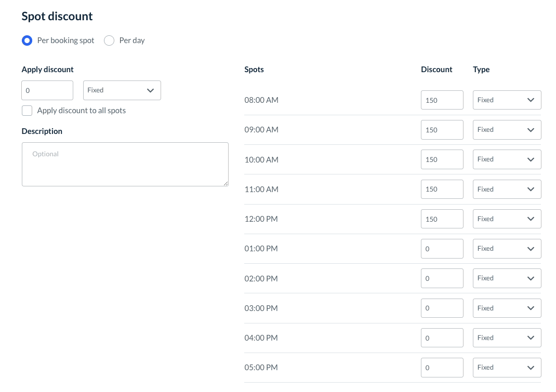Focus the 04:00 PM discount field
Image resolution: width=556 pixels, height=392 pixels.
442,338
